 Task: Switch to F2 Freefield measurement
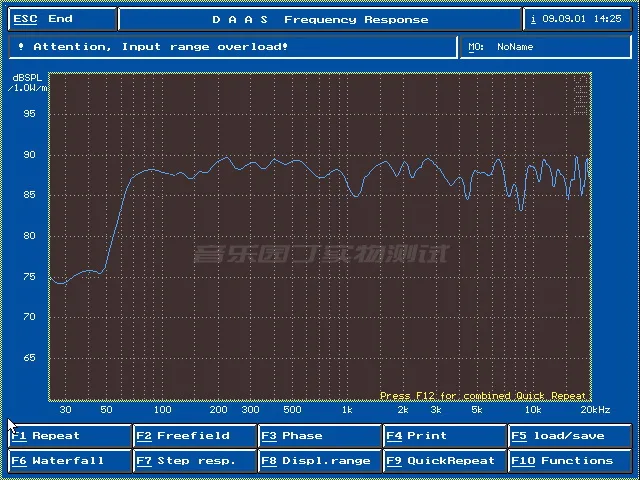click(195, 436)
